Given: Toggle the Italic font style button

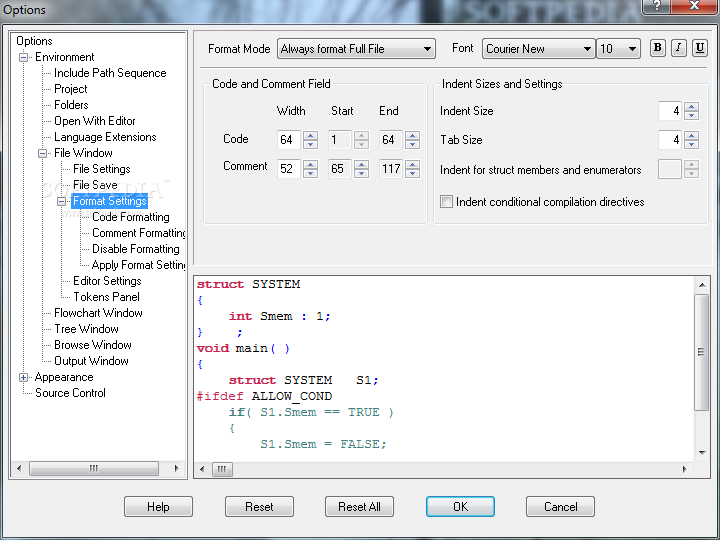Looking at the screenshot, I should pos(679,48).
